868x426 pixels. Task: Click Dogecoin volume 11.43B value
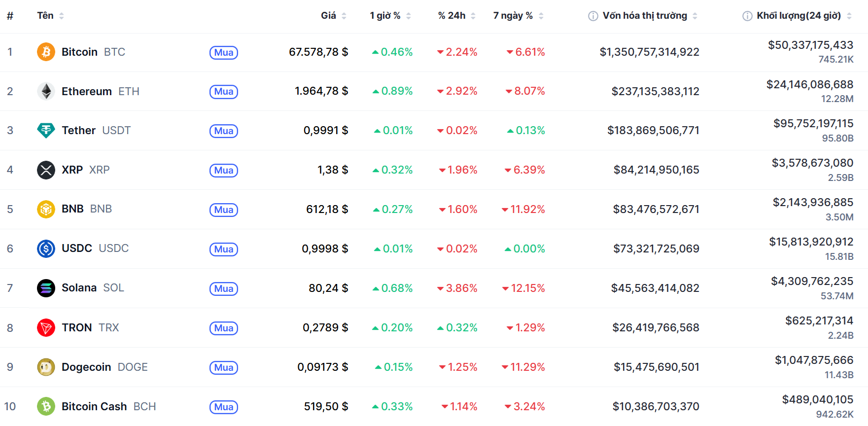839,375
